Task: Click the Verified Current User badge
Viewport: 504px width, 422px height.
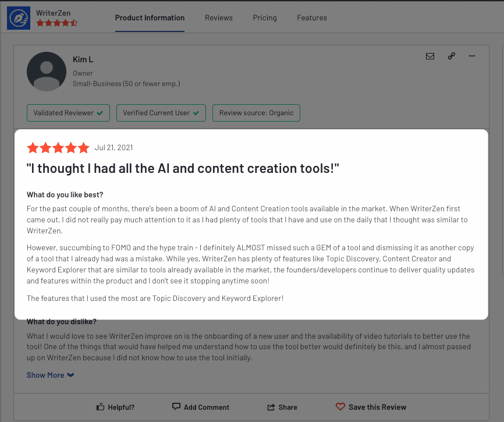Action: 161,113
